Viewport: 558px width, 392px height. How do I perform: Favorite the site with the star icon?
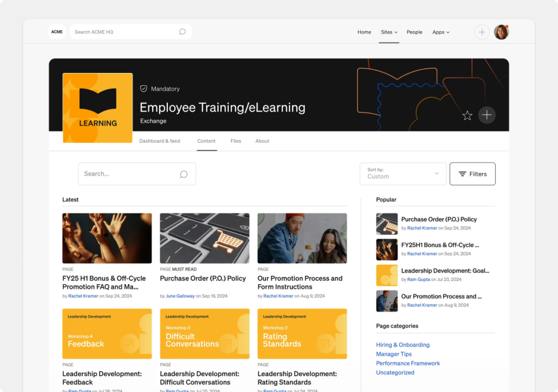(467, 115)
